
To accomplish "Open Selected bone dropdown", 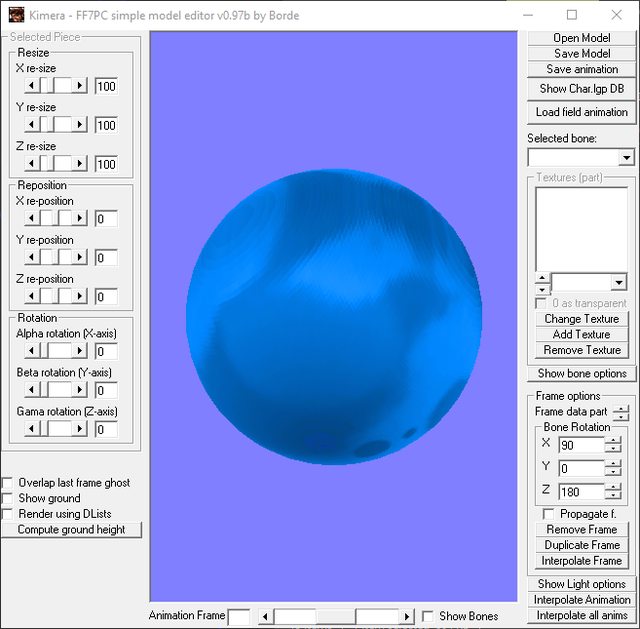I will click(x=626, y=158).
